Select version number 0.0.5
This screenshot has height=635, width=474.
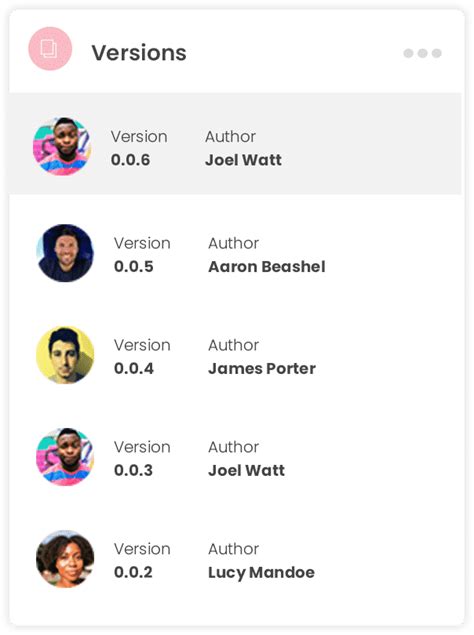click(x=134, y=266)
